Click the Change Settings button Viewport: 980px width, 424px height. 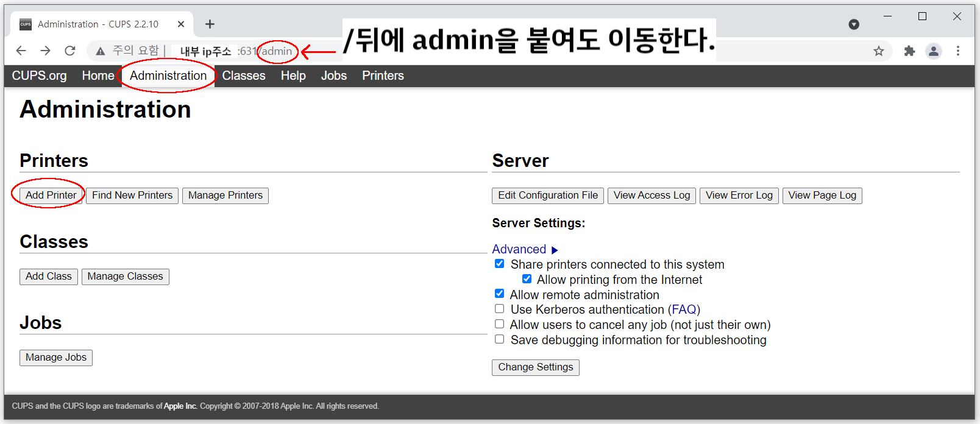coord(536,367)
